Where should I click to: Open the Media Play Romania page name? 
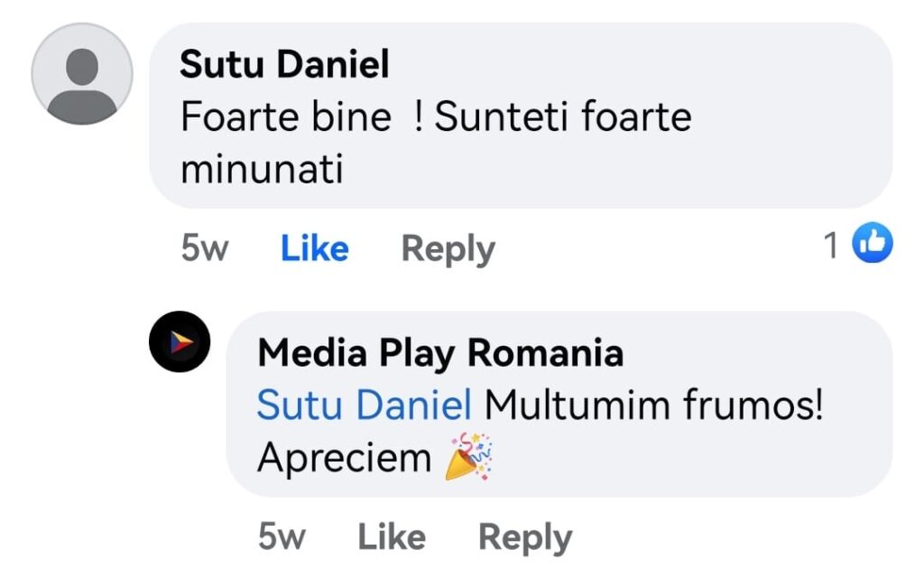(440, 353)
